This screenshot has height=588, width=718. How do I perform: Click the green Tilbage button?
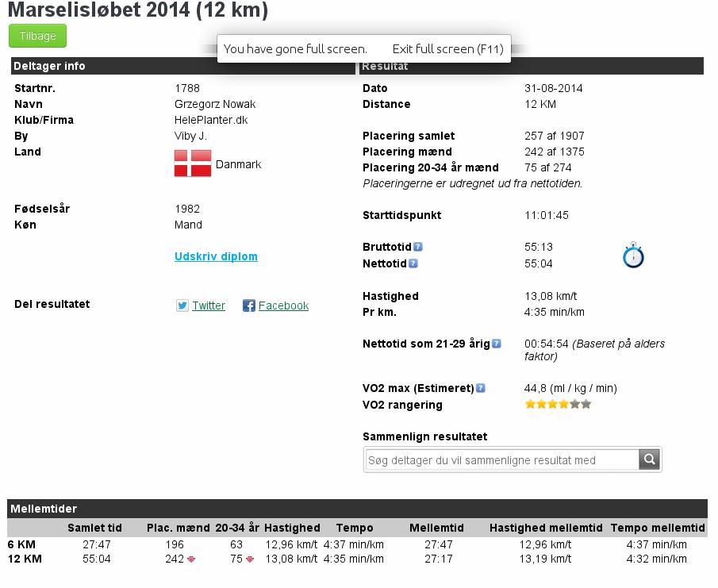(x=37, y=37)
